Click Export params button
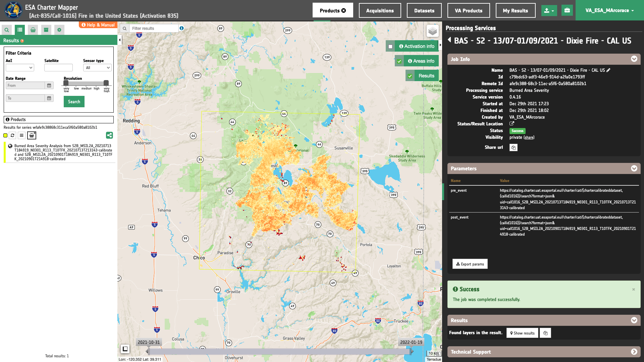 coord(470,264)
